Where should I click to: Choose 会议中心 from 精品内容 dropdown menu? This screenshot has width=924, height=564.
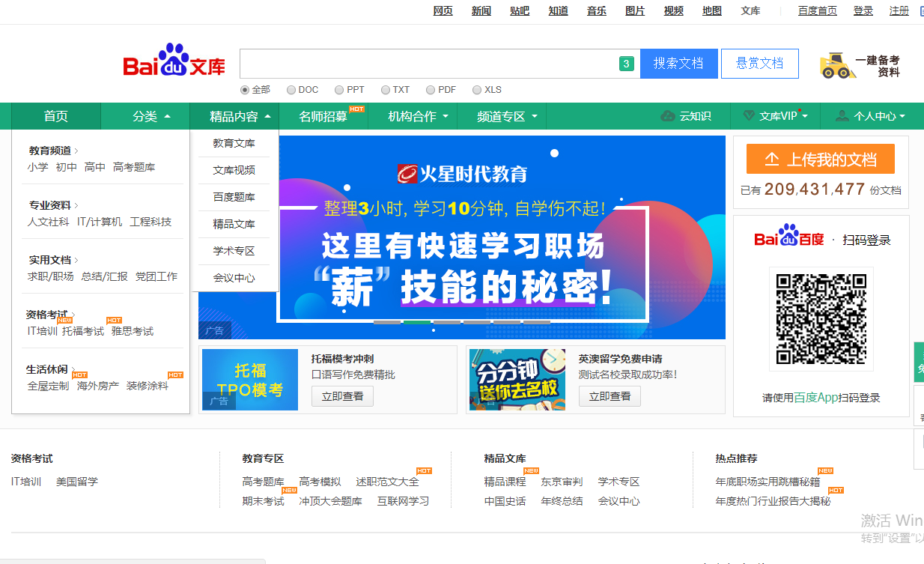(x=234, y=278)
